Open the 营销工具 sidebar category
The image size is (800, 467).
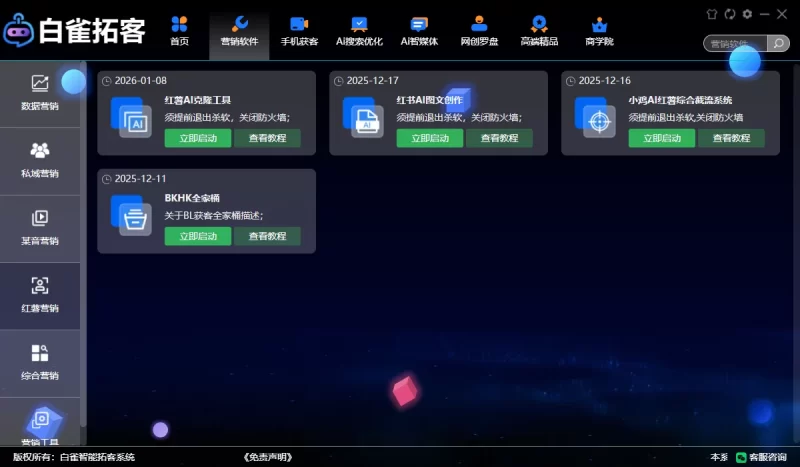40,423
